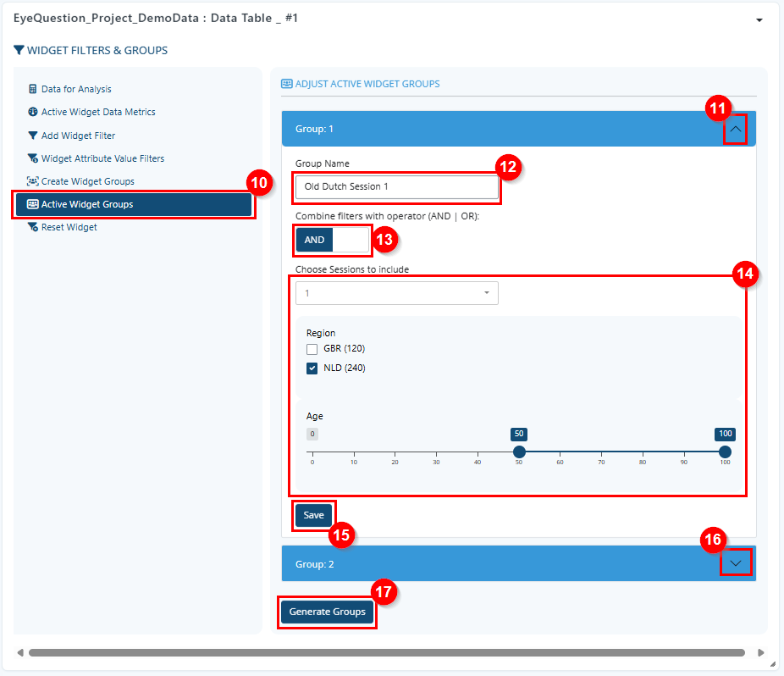Toggle the AND/OR operator switch

point(333,241)
